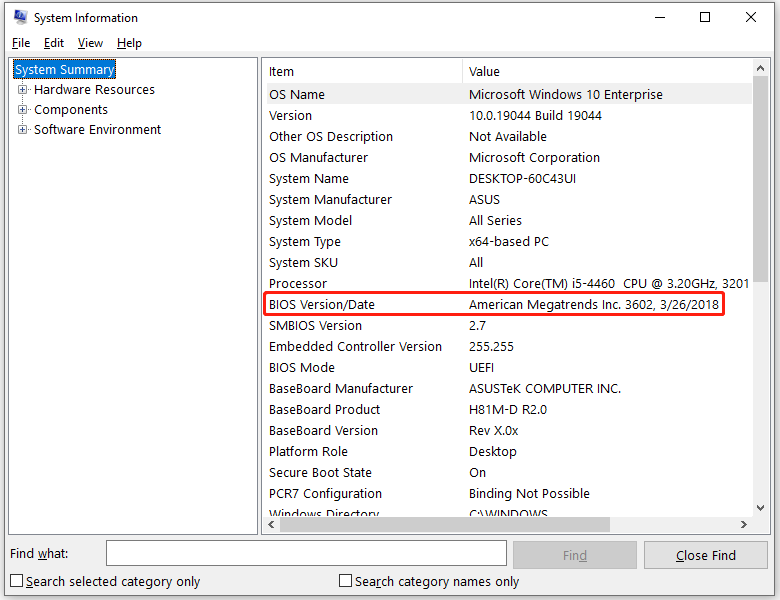Click the value 'Binding Not Possible'

[529, 494]
